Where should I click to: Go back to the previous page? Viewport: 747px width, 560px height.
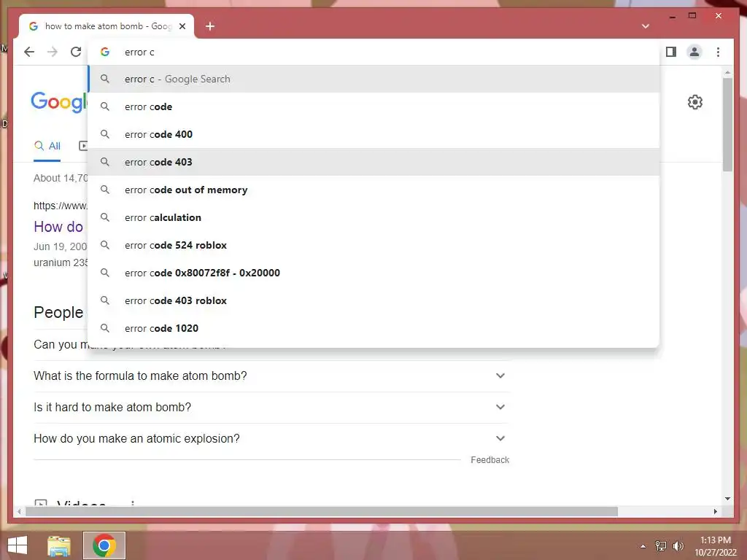(x=29, y=52)
